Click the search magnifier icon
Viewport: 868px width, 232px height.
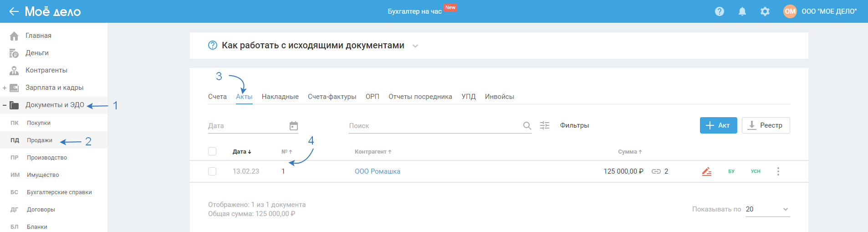coord(527,126)
